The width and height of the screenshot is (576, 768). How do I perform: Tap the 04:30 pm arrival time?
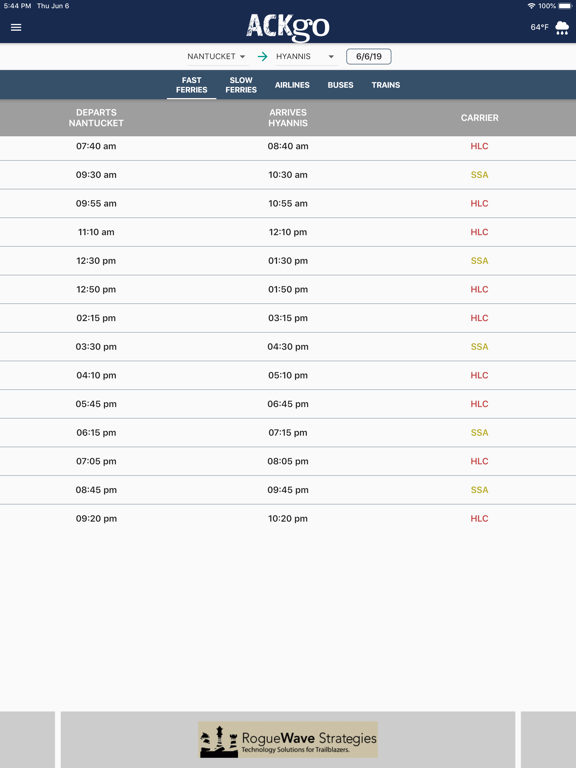point(288,347)
